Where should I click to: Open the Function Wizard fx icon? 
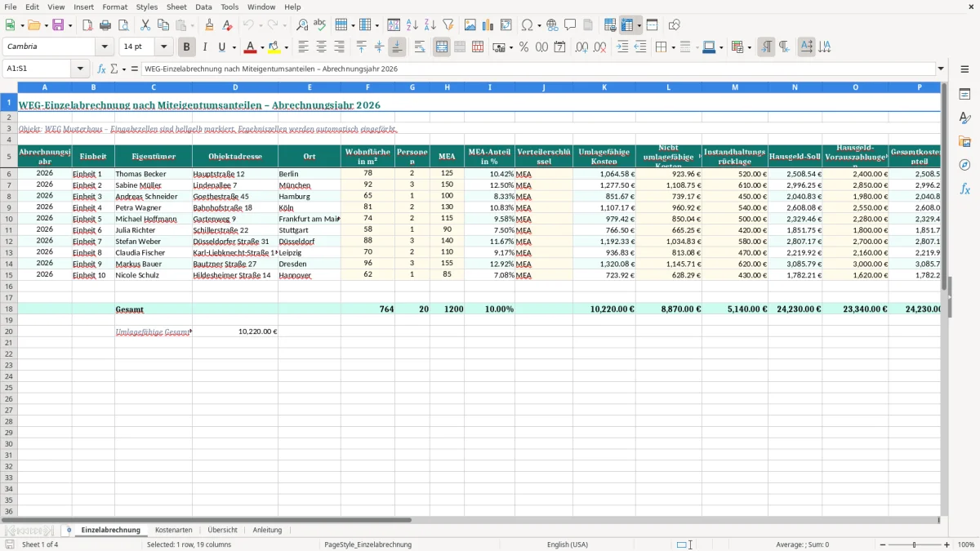(x=102, y=69)
